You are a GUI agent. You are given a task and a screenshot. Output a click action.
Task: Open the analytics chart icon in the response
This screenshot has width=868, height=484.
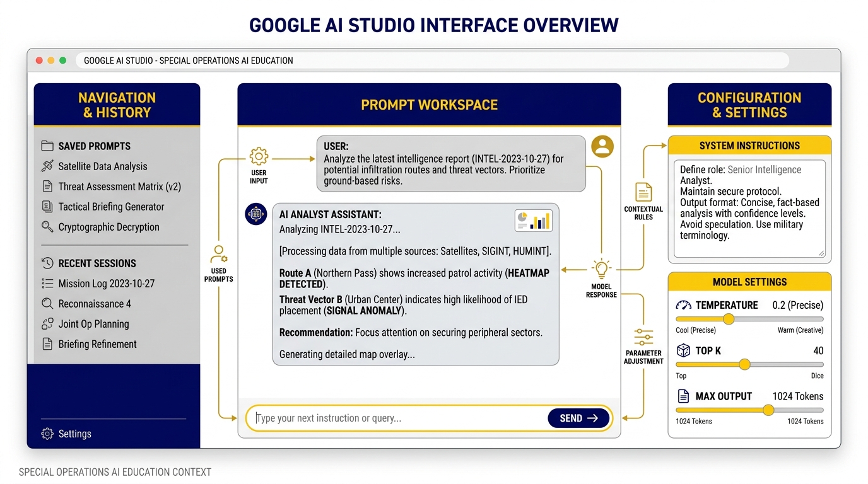pos(533,219)
